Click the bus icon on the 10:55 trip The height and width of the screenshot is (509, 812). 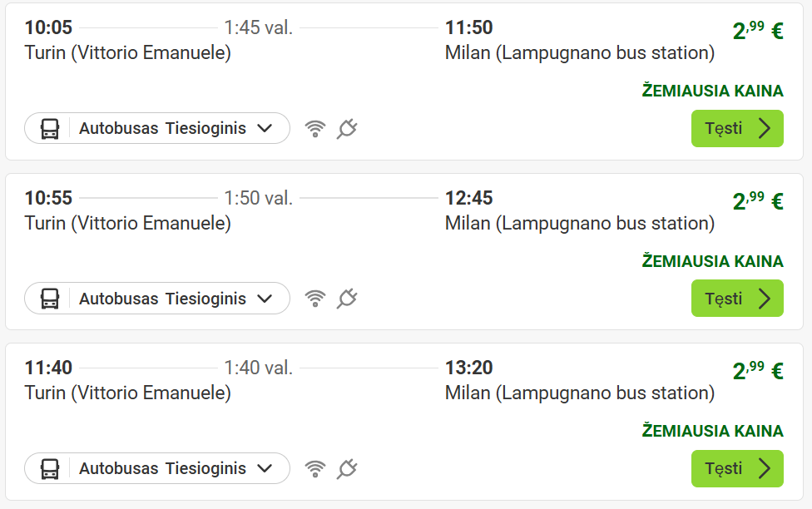click(x=50, y=299)
